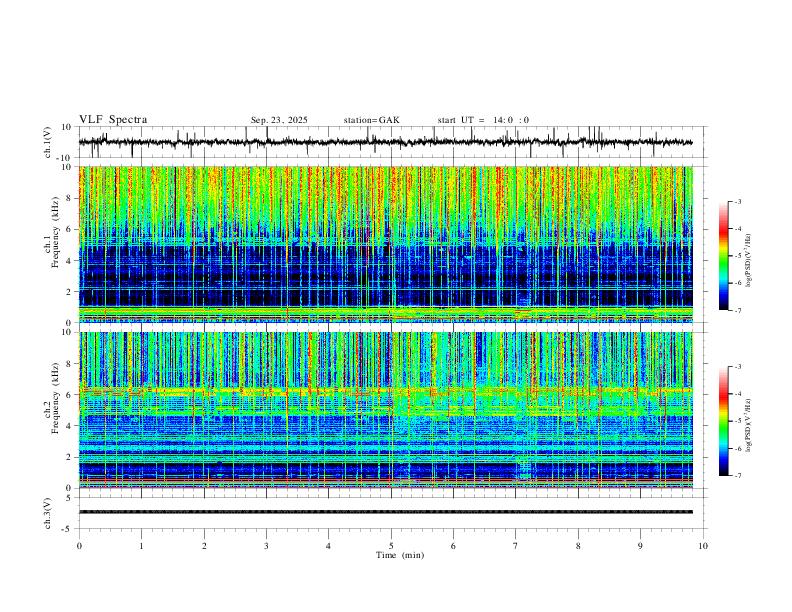Image resolution: width=792 pixels, height=612 pixels.
Task: Click the "-3" label on upper color bar
Action: [737, 201]
